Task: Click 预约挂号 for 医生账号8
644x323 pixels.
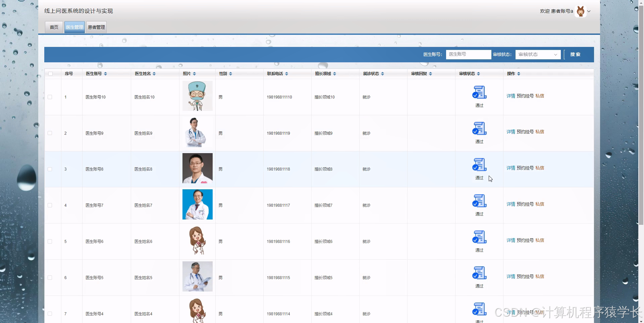Action: (525, 168)
